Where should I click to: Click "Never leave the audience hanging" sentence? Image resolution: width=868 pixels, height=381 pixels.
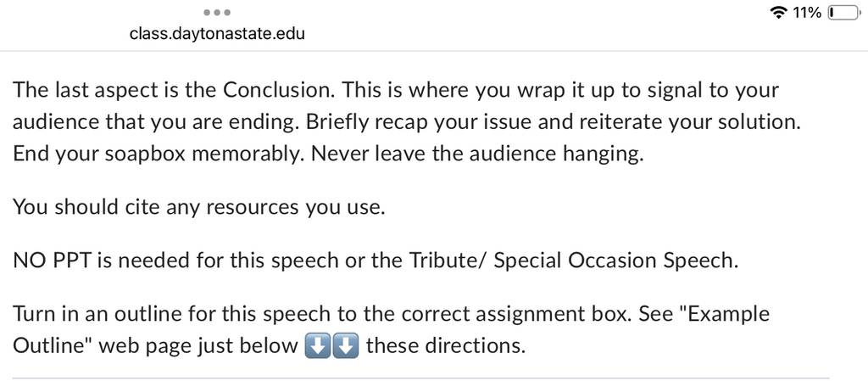point(477,154)
